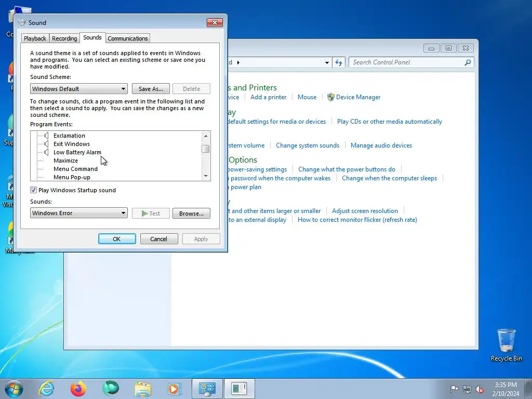Click the Device Manager shield icon
532x399 pixels.
[x=331, y=97]
